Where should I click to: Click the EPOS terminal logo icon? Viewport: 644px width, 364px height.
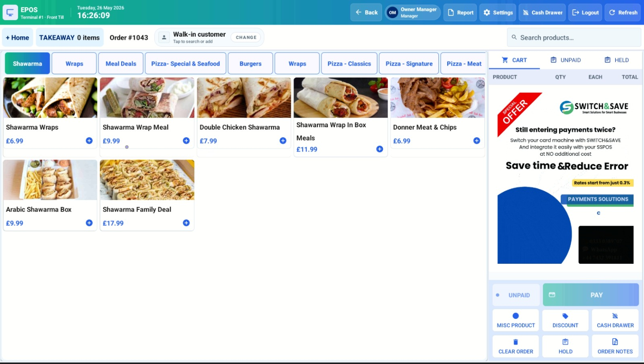click(10, 12)
